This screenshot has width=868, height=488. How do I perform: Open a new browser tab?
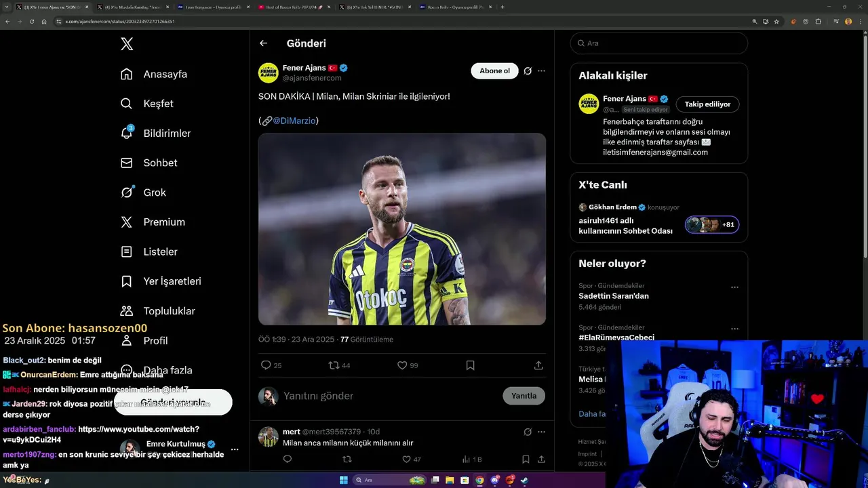(502, 7)
